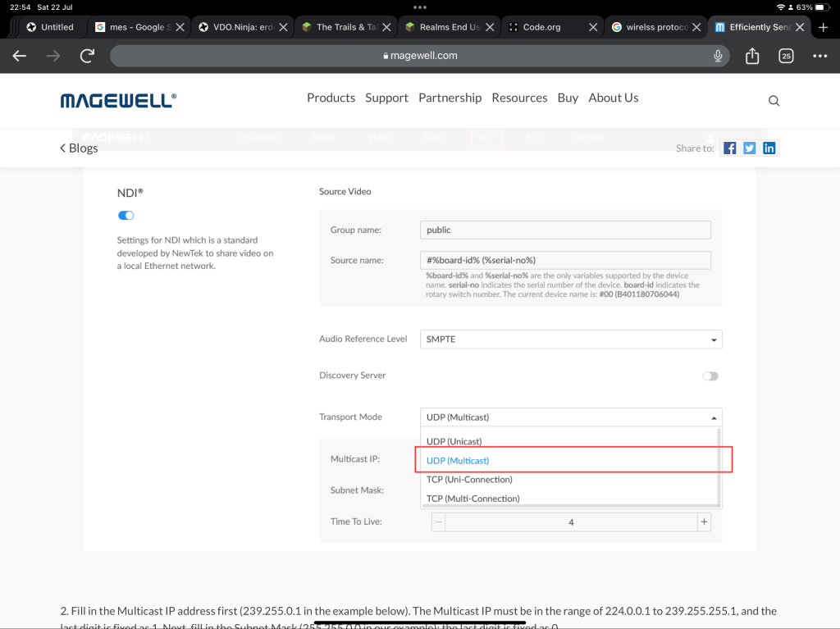
Task: Tap the Wi-Fi icon in status bar
Action: coord(781,7)
